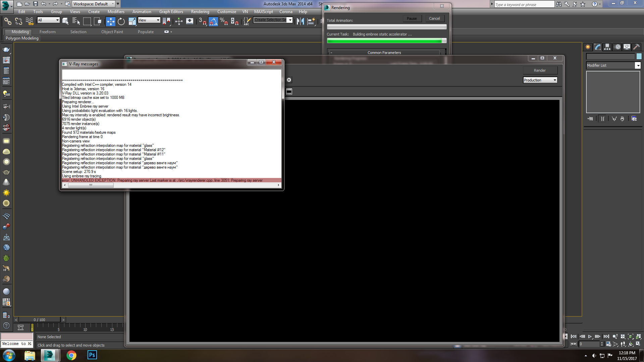Open Chrome from the taskbar
The width and height of the screenshot is (644, 362).
[71, 355]
